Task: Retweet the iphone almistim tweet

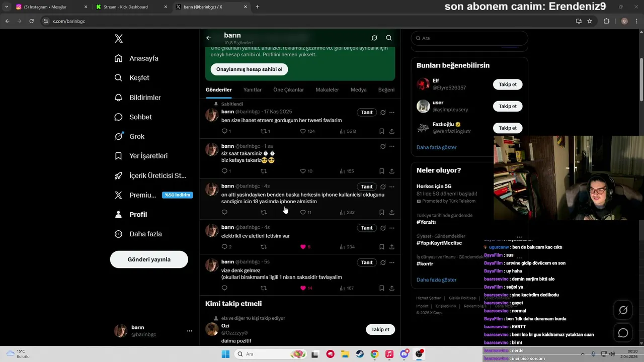Action: click(264, 212)
